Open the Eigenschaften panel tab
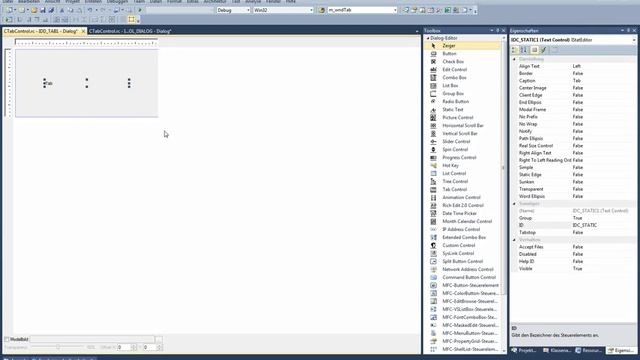 pyautogui.click(x=620, y=351)
